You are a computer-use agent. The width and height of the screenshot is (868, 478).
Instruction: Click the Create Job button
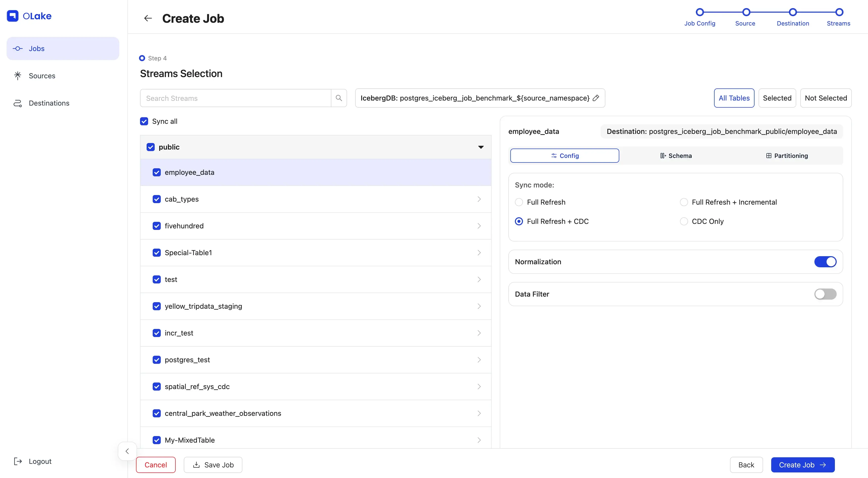tap(802, 465)
